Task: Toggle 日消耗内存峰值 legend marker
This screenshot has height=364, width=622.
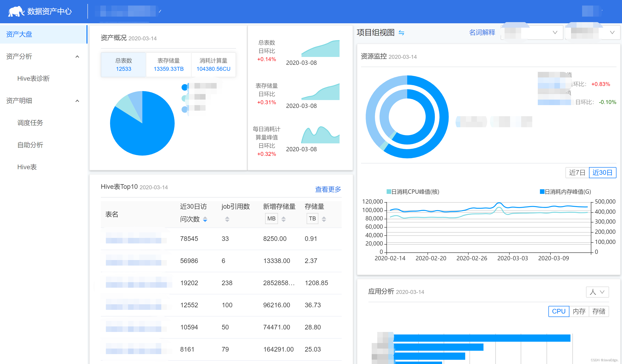Action: pos(542,192)
